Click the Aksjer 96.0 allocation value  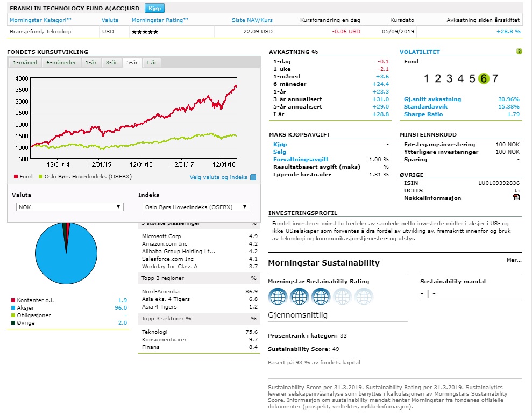tap(121, 308)
